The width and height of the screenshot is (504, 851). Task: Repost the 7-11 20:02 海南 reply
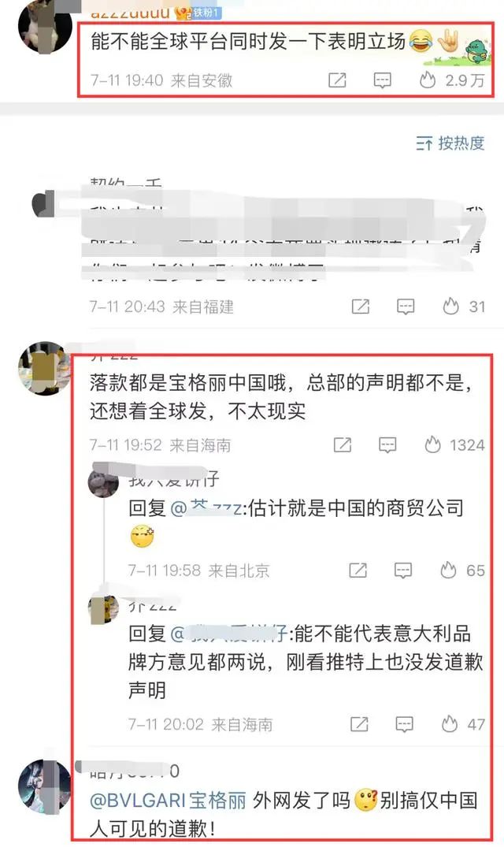359,724
